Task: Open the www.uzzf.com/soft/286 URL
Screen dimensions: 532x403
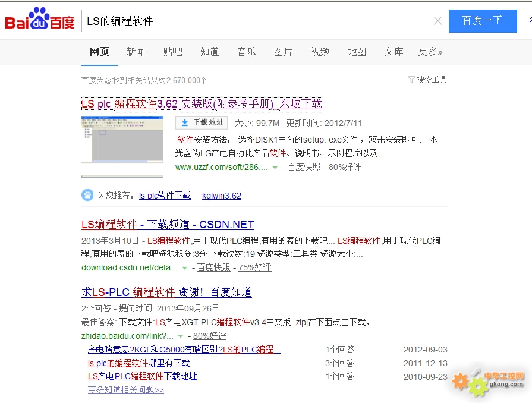Action: [222, 167]
